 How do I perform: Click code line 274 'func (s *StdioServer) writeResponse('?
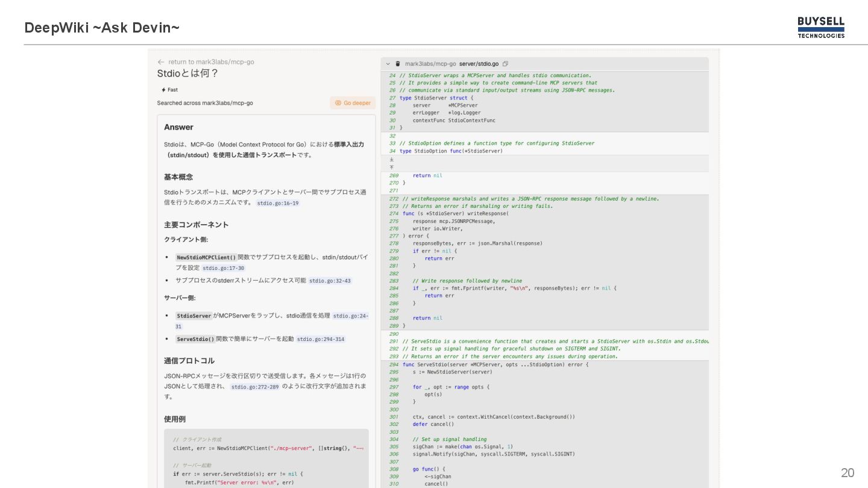tap(456, 213)
